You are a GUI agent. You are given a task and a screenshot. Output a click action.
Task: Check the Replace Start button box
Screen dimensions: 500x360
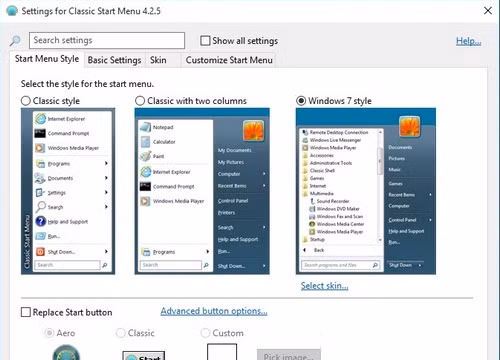pyautogui.click(x=26, y=312)
